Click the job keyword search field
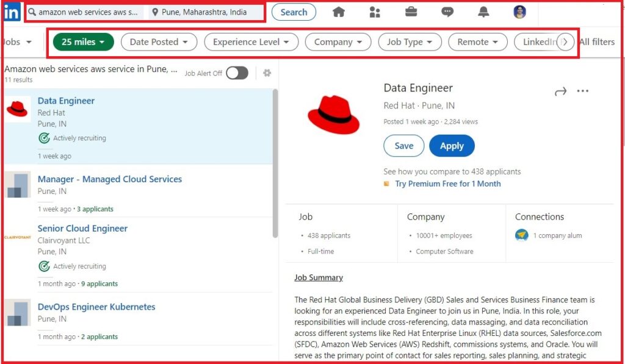 85,12
